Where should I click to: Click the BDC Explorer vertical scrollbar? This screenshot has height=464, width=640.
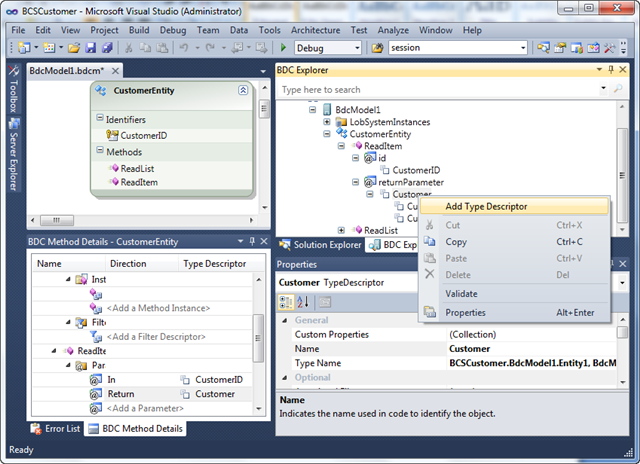tap(622, 175)
